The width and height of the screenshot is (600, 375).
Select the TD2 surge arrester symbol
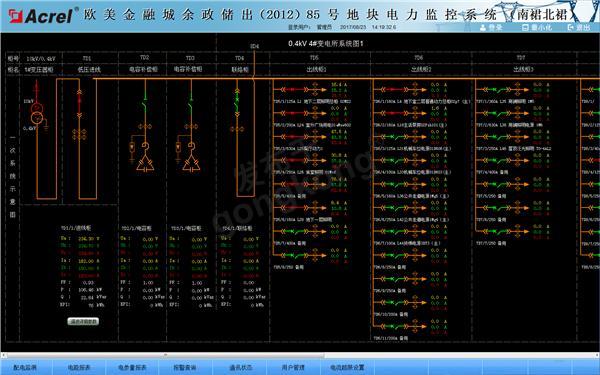tap(132, 147)
